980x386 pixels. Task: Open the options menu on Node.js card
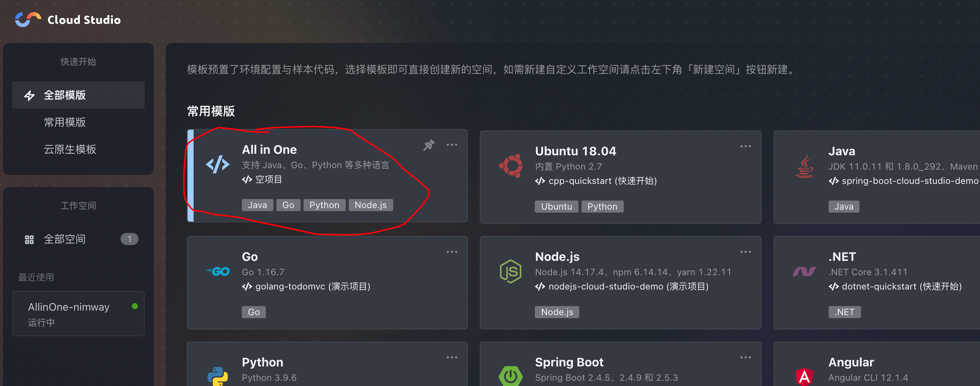pyautogui.click(x=745, y=251)
